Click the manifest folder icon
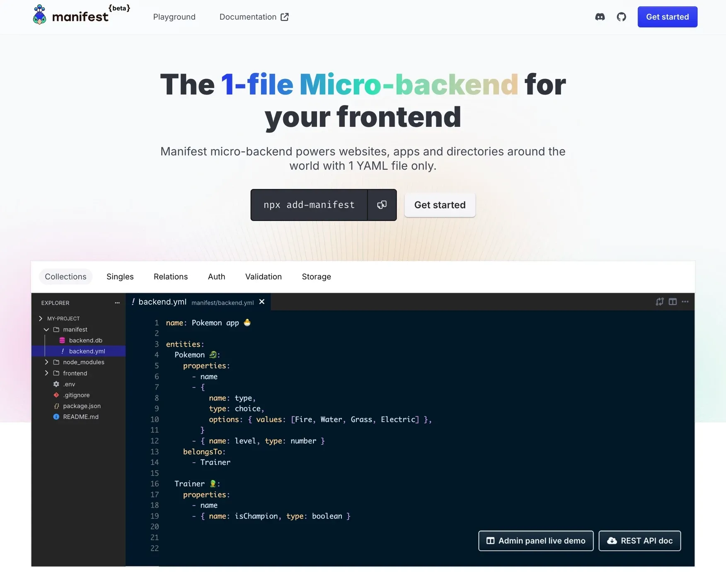This screenshot has width=726, height=588. 56,329
